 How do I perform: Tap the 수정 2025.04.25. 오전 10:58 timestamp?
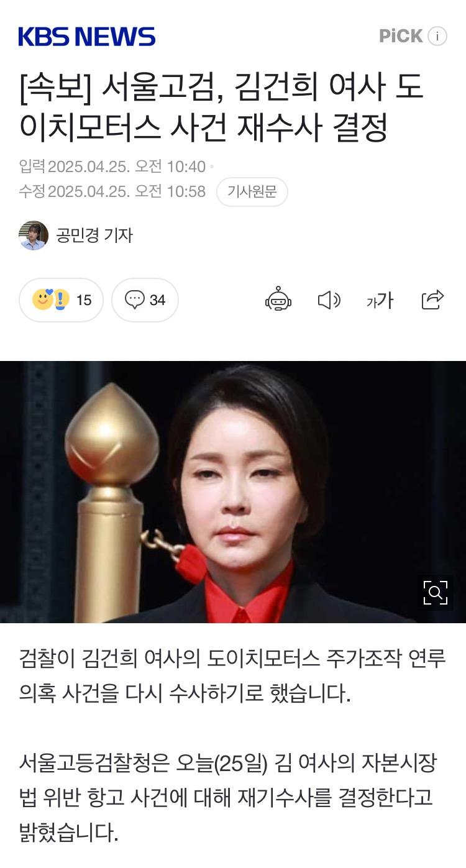tap(112, 191)
